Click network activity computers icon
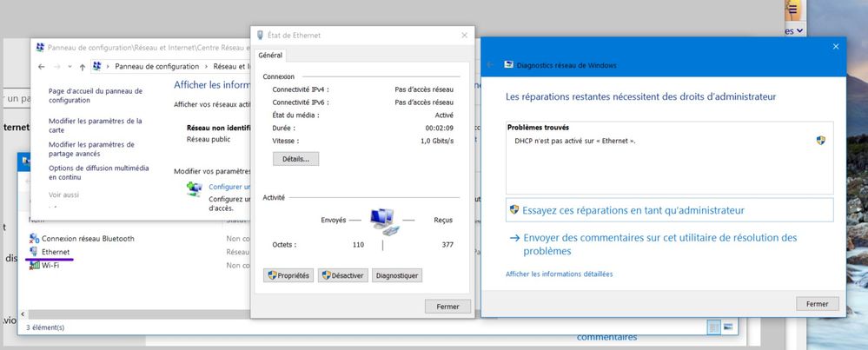The image size is (868, 350). click(383, 220)
